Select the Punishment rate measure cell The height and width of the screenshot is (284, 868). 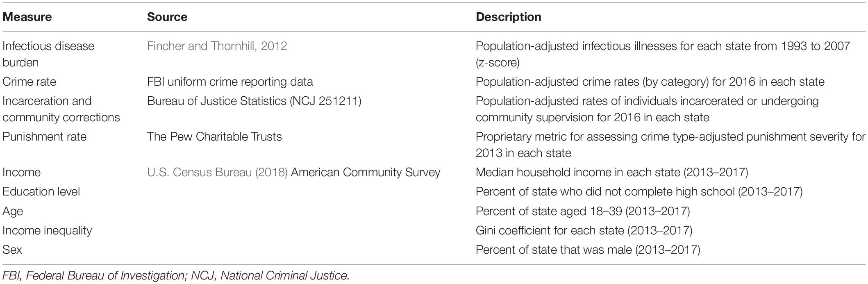point(44,136)
